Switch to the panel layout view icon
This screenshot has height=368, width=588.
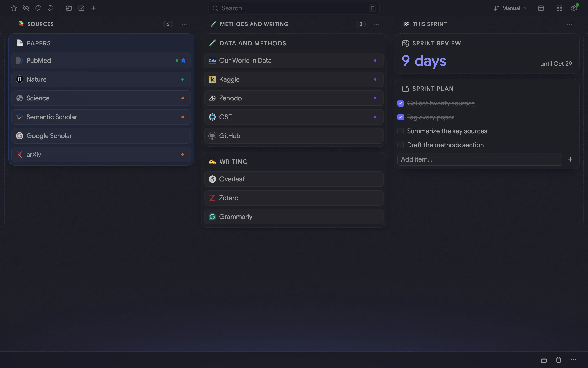tap(541, 8)
